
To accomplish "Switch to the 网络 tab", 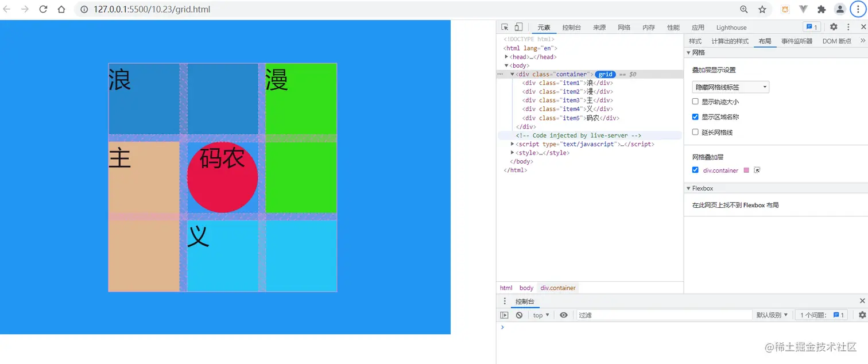I will click(x=624, y=28).
